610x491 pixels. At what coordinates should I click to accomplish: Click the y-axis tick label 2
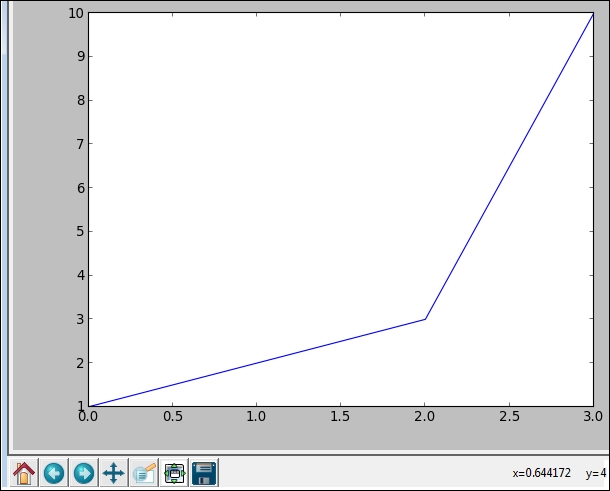pyautogui.click(x=81, y=363)
